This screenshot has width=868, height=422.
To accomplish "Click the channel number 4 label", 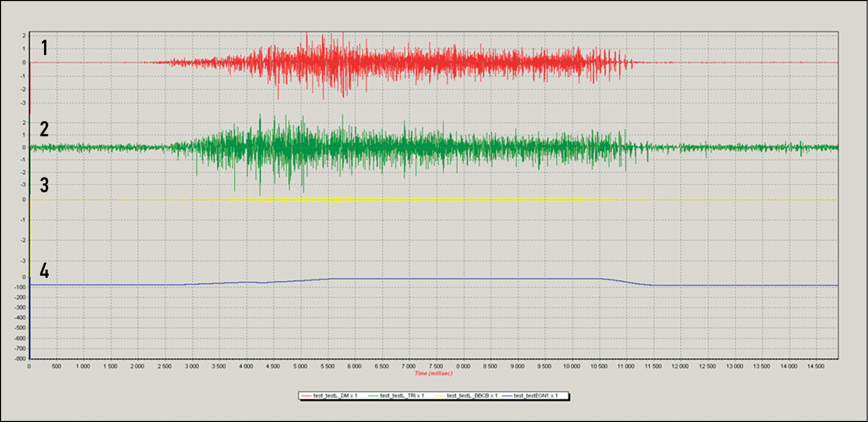I will [x=45, y=271].
